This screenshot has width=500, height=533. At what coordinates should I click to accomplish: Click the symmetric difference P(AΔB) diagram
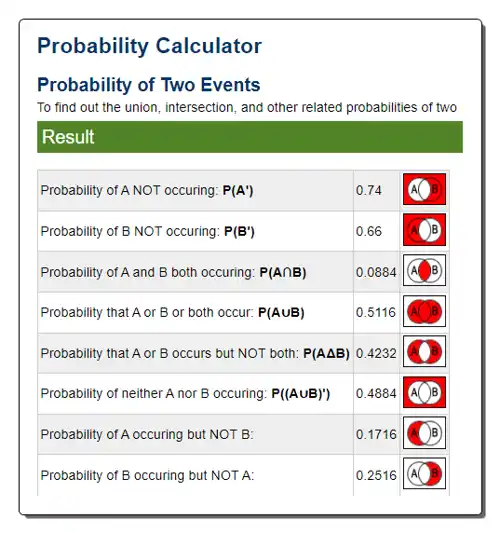[x=424, y=351]
